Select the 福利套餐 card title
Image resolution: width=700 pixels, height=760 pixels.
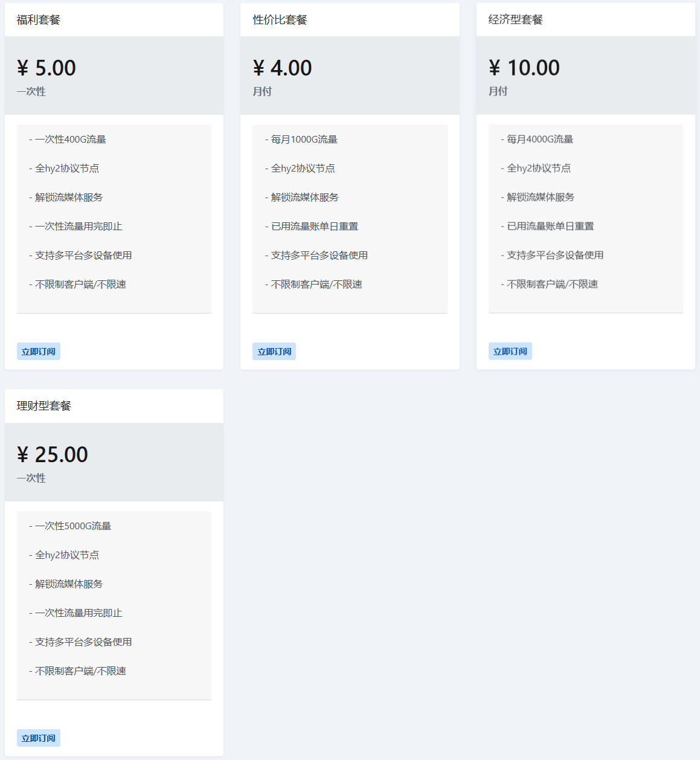39,20
